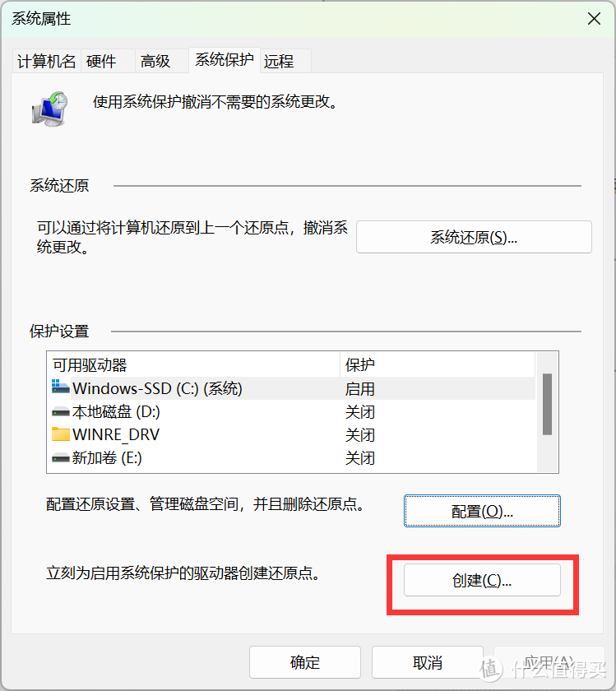616x691 pixels.
Task: Click the WINRE_DRV folder icon
Action: [60, 434]
